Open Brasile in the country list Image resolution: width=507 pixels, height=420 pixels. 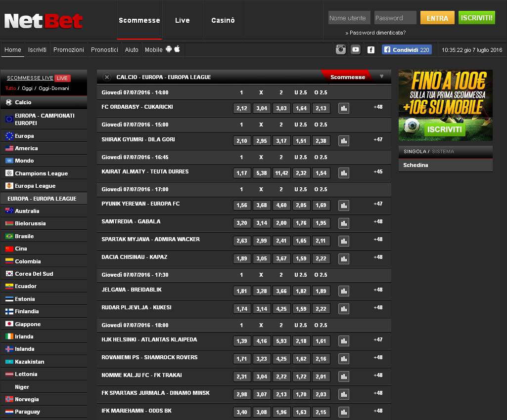click(x=44, y=236)
